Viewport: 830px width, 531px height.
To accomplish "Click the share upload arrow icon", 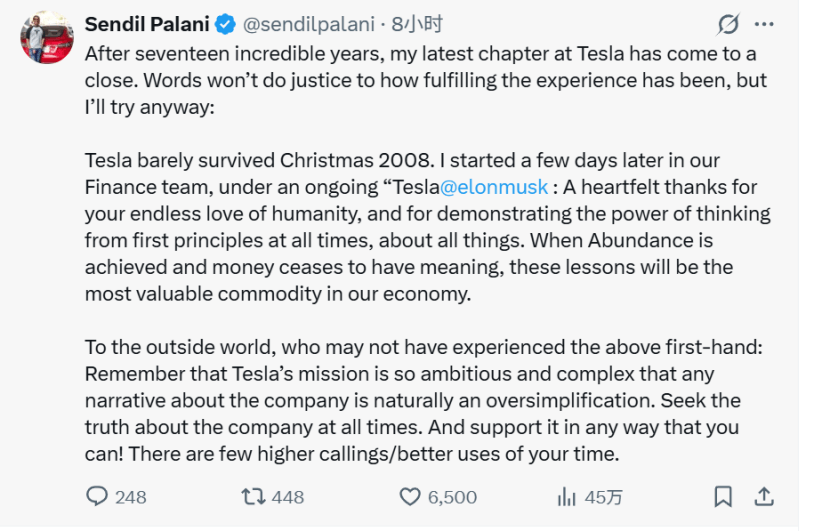I will pyautogui.click(x=763, y=496).
